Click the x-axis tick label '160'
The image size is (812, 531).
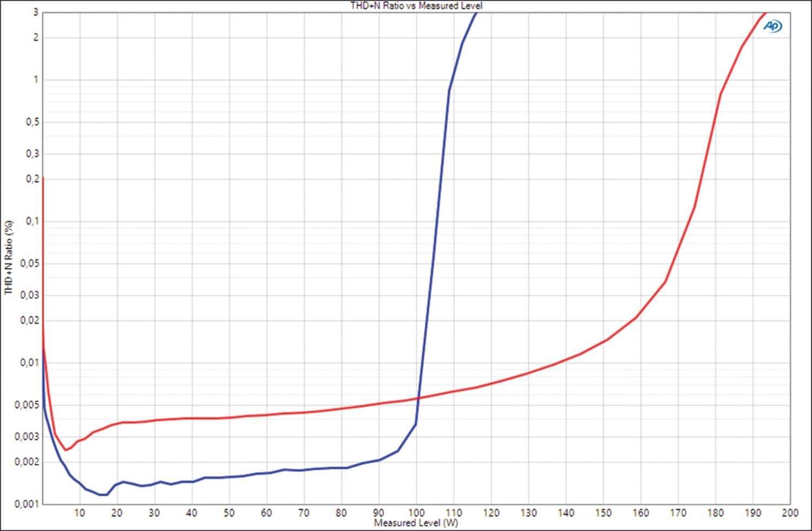tap(640, 513)
